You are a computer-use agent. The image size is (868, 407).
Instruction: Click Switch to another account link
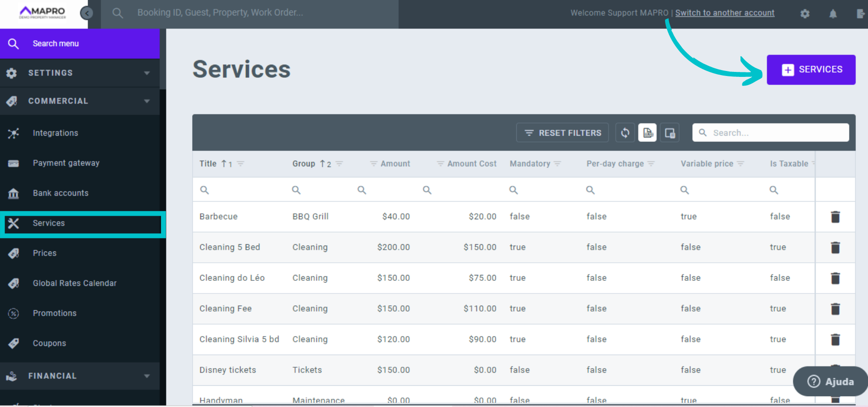tap(725, 13)
